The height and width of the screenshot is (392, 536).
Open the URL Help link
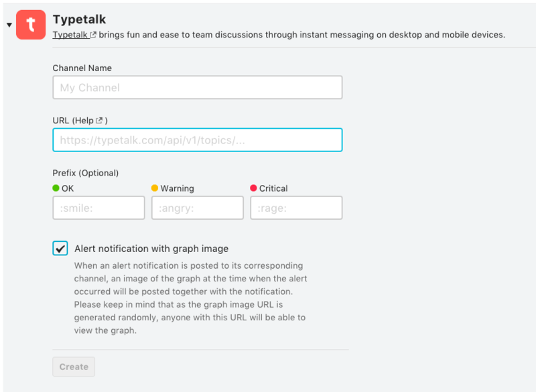pyautogui.click(x=84, y=121)
